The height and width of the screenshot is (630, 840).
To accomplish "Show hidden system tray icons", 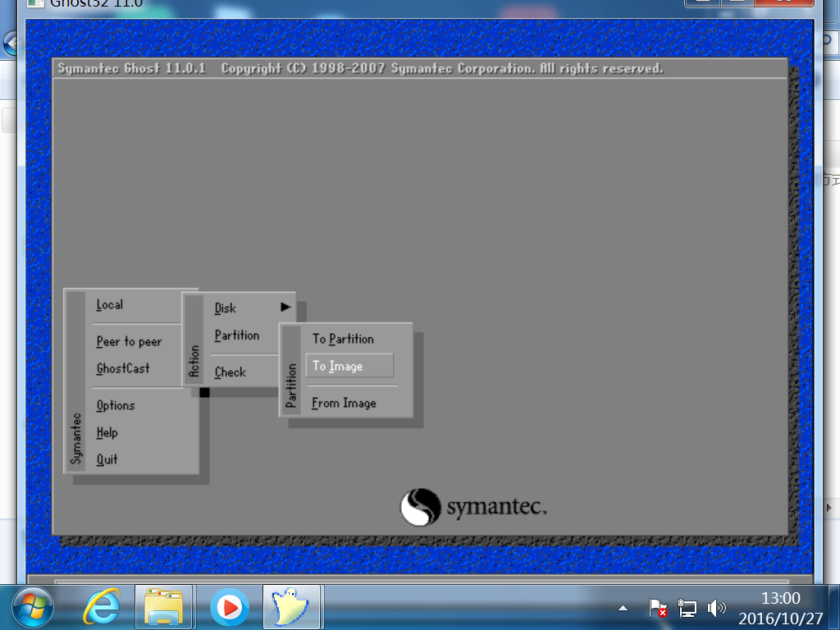I will point(623,608).
